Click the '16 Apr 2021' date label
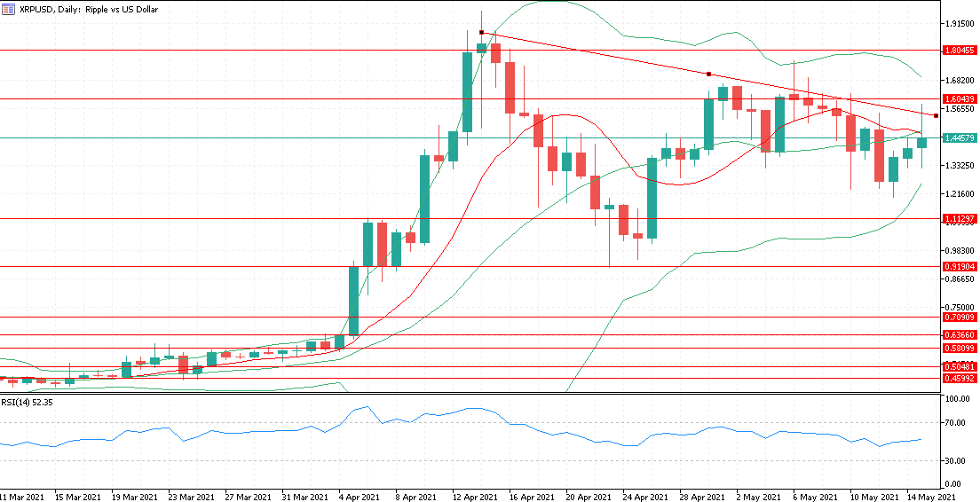The image size is (980, 502). coord(533,497)
